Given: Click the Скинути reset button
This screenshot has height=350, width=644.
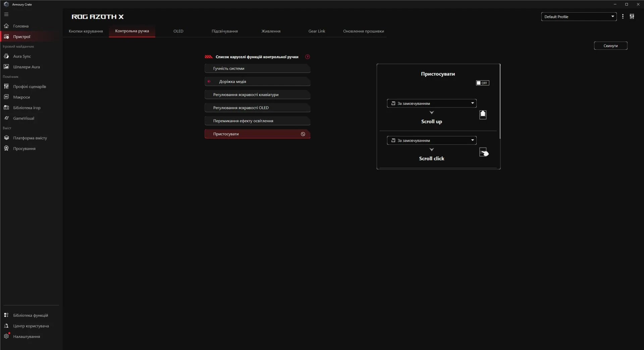Looking at the screenshot, I should point(610,46).
